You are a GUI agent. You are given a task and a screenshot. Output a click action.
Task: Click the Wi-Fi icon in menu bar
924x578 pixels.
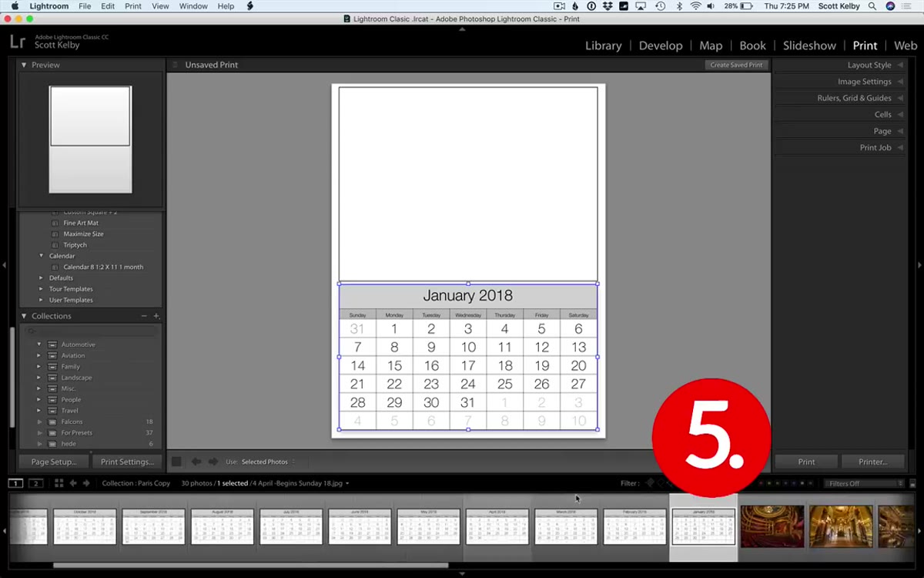[x=696, y=6]
